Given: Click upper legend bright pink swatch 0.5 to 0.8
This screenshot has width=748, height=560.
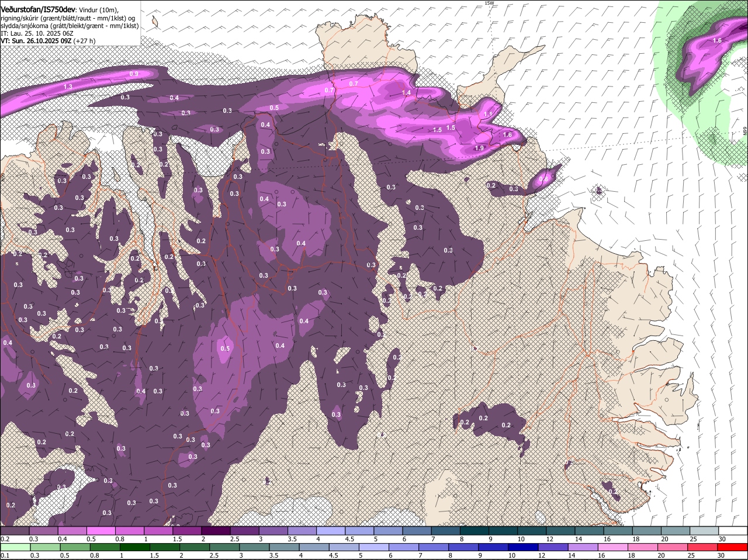Looking at the screenshot, I should coord(101,531).
